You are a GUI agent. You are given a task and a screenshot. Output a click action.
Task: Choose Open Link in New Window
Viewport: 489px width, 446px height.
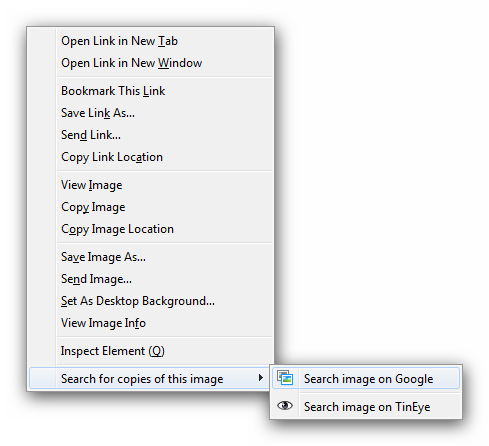[132, 63]
